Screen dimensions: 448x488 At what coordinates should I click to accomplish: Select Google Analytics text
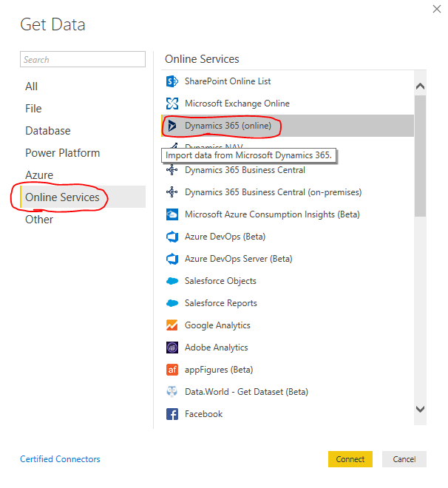click(x=217, y=325)
